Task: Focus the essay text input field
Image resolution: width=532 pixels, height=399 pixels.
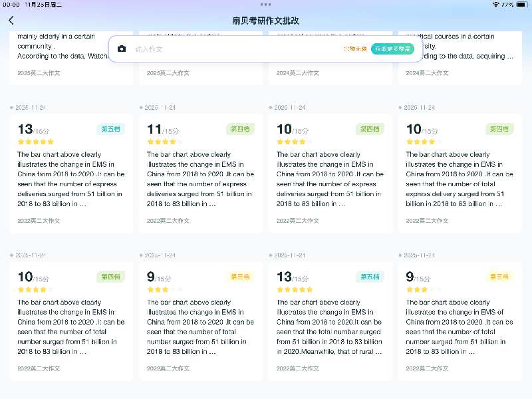Action: point(233,49)
